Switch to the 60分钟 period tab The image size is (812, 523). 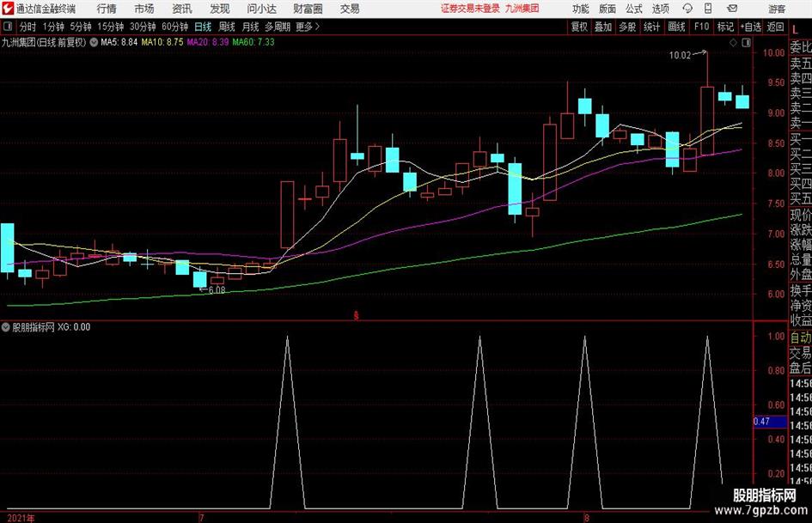[175, 27]
